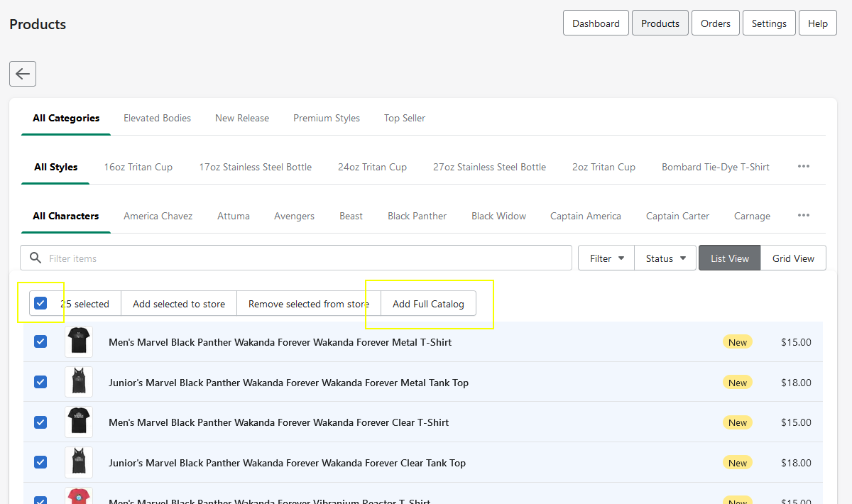The image size is (852, 504).
Task: Select the All Categories tab
Action: pyautogui.click(x=66, y=118)
